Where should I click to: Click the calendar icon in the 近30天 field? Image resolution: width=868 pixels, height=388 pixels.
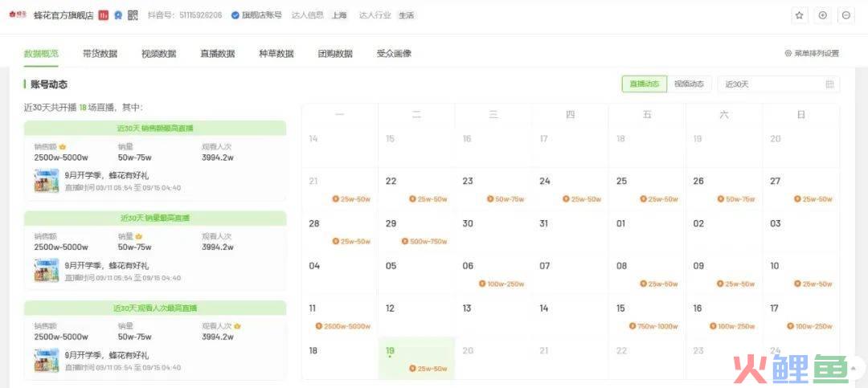[x=829, y=84]
